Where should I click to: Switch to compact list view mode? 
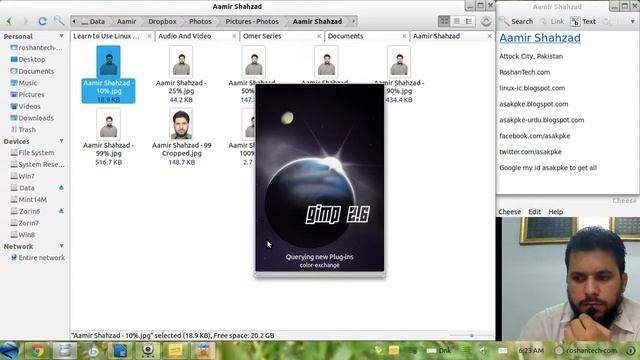[x=457, y=21]
